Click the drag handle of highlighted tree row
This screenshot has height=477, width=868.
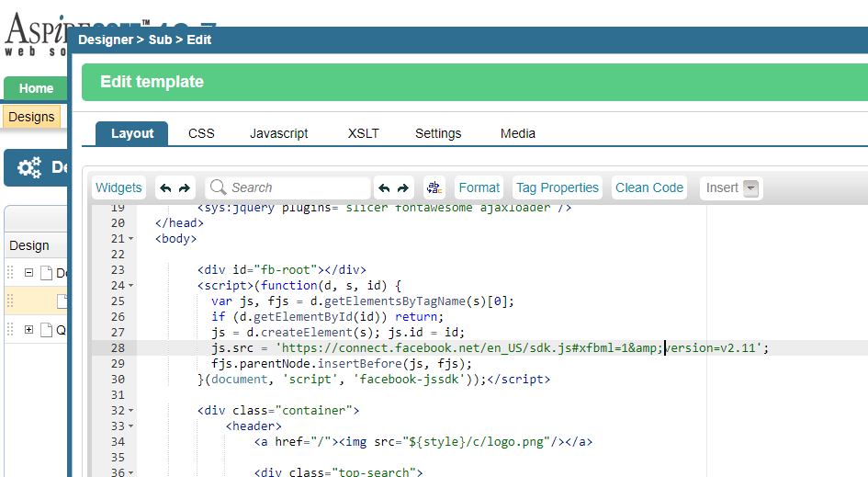tap(10, 301)
